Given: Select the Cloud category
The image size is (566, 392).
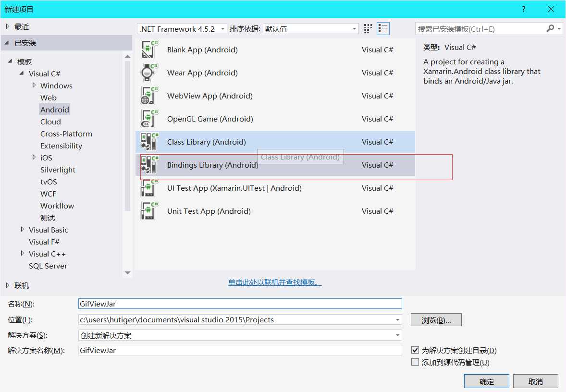Looking at the screenshot, I should point(50,122).
